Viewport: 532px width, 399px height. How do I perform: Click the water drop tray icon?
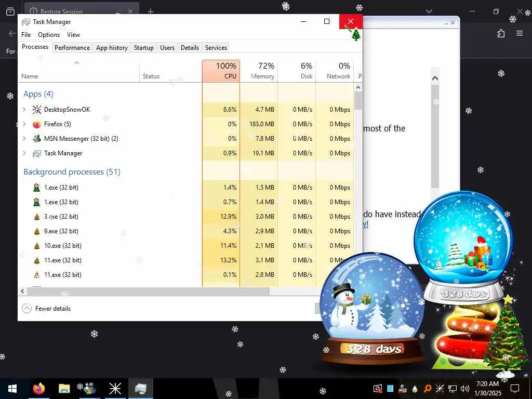click(415, 389)
